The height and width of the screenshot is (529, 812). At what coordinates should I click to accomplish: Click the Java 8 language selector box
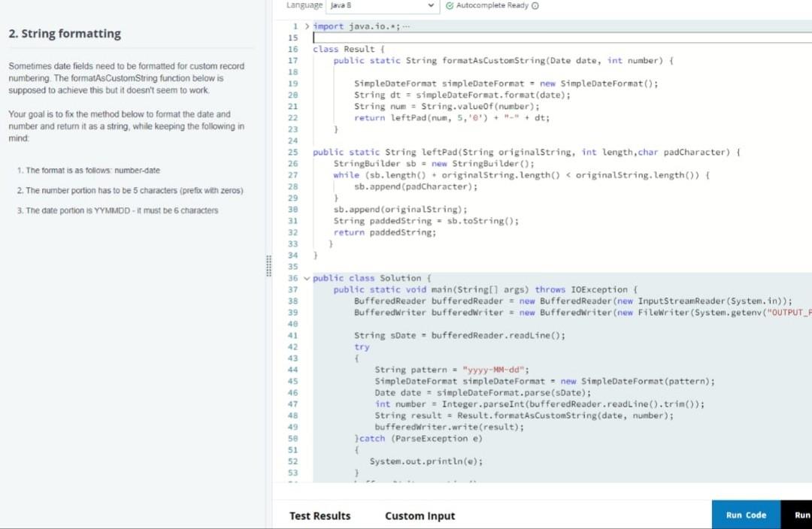(x=380, y=5)
